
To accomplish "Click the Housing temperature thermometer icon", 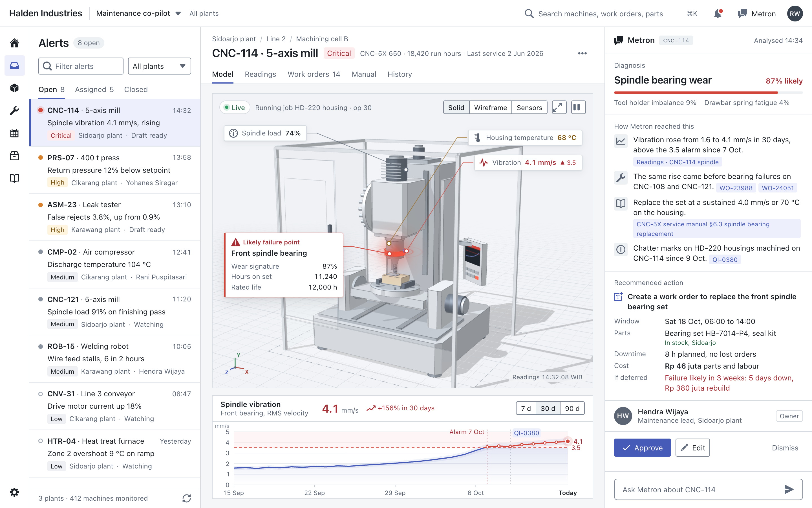I will coord(477,137).
